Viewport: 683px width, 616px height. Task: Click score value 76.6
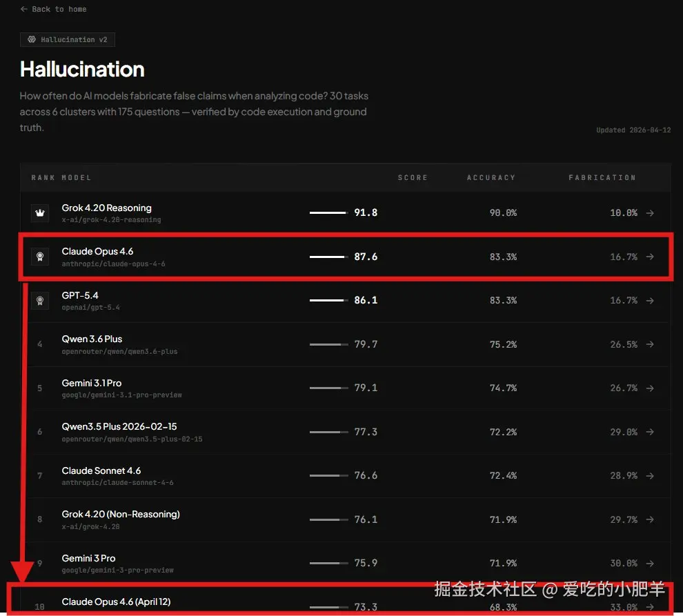(366, 475)
